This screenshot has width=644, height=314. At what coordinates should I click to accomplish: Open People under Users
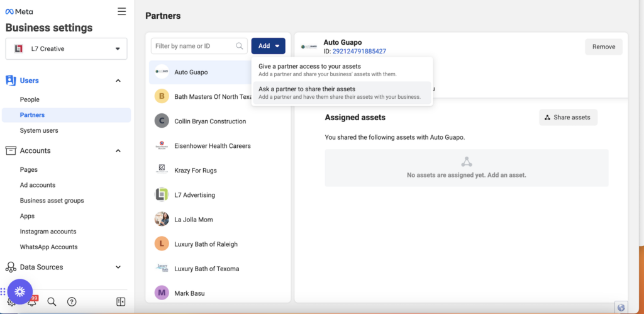[30, 99]
